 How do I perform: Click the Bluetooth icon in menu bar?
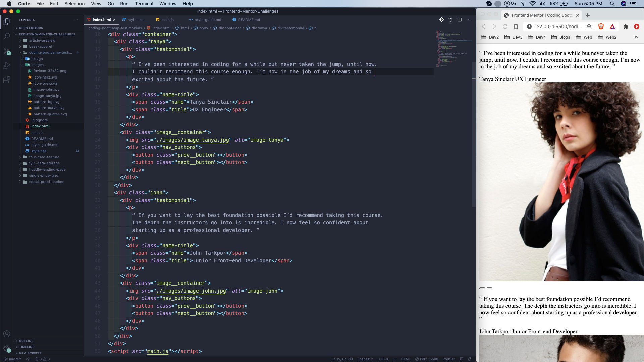coord(523,4)
